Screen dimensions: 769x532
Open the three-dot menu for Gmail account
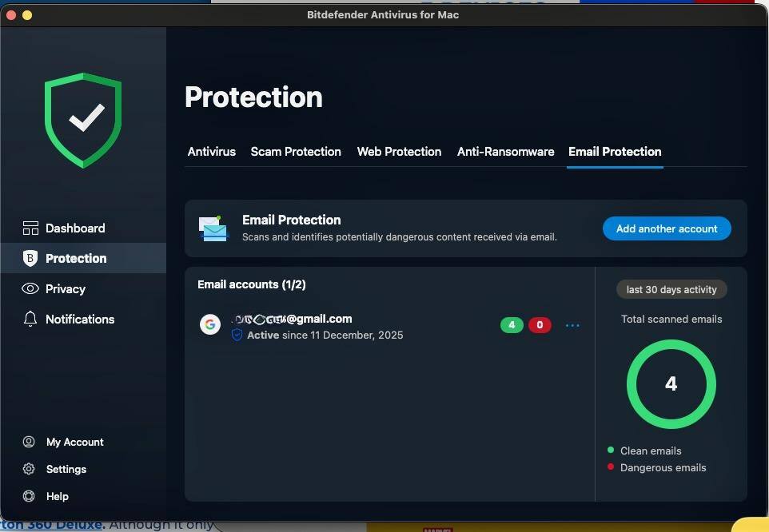click(572, 325)
